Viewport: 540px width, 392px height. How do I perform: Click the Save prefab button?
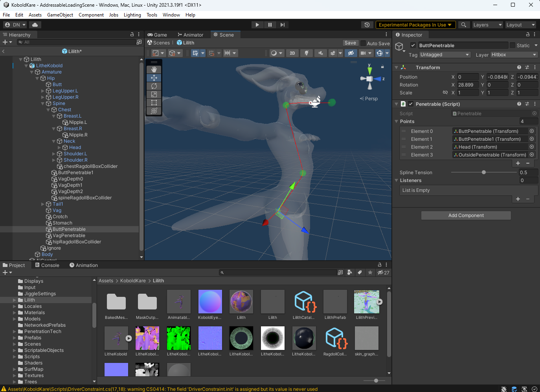(x=350, y=43)
